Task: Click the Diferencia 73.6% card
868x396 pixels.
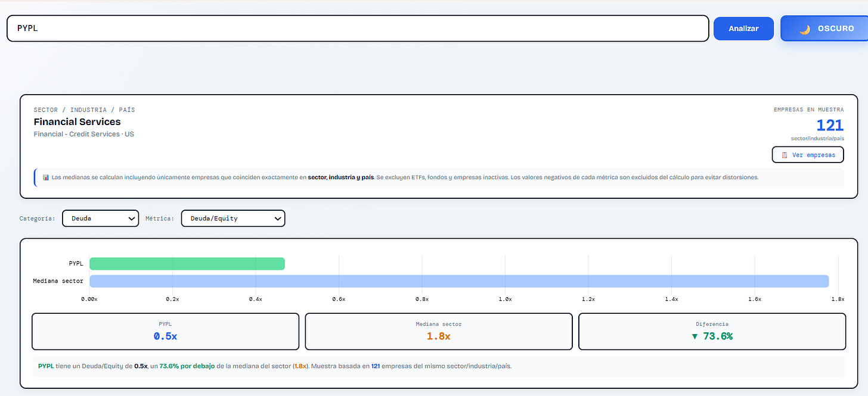Action: click(x=712, y=331)
